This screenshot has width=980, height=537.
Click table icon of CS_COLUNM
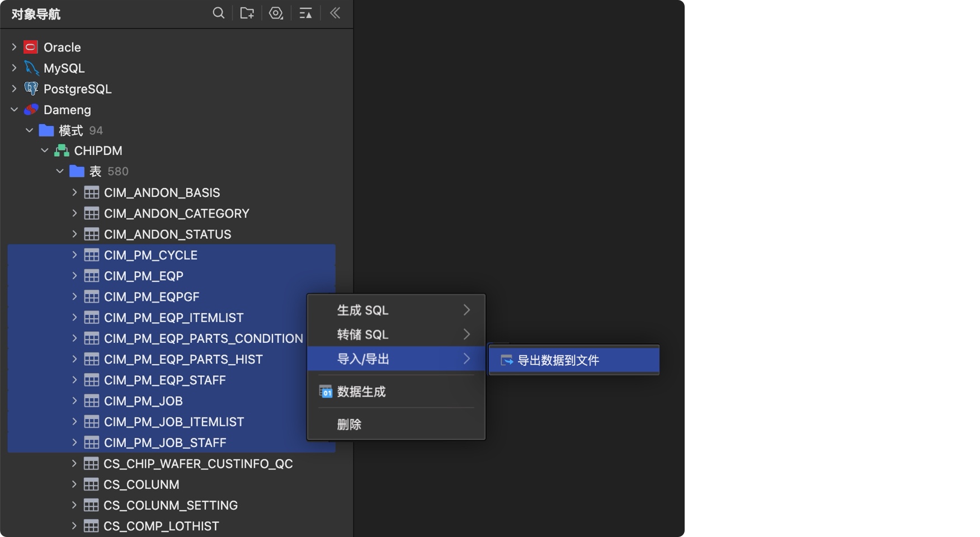pyautogui.click(x=91, y=484)
